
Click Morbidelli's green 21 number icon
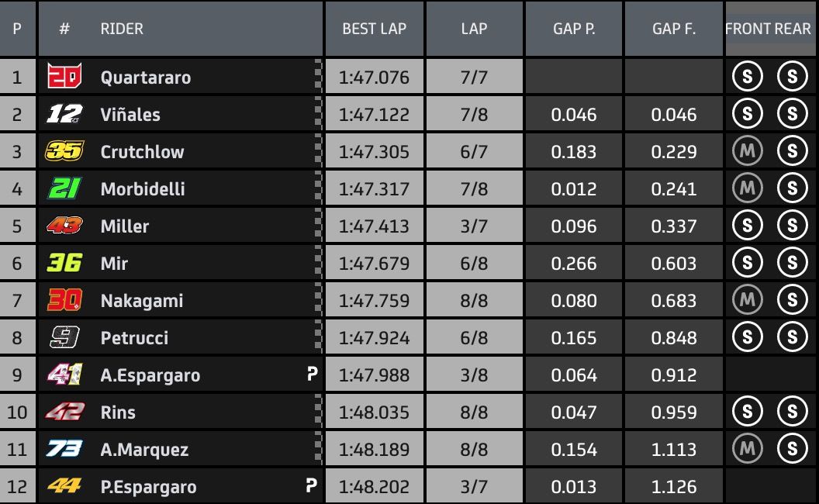click(x=64, y=188)
